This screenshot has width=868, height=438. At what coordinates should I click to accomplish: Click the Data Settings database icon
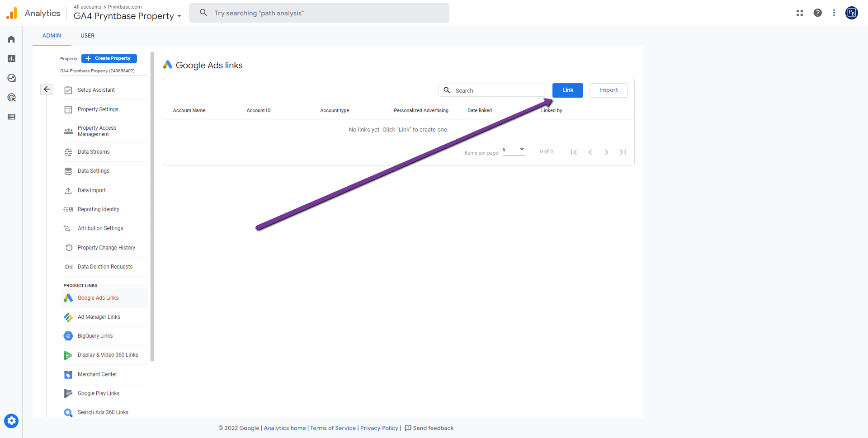[x=68, y=171]
